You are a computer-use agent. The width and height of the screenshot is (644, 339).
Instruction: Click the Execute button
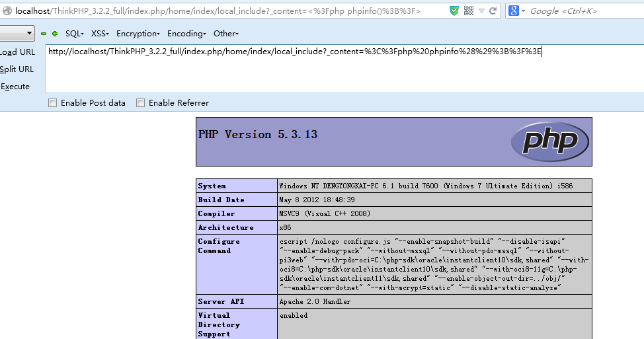(x=15, y=87)
